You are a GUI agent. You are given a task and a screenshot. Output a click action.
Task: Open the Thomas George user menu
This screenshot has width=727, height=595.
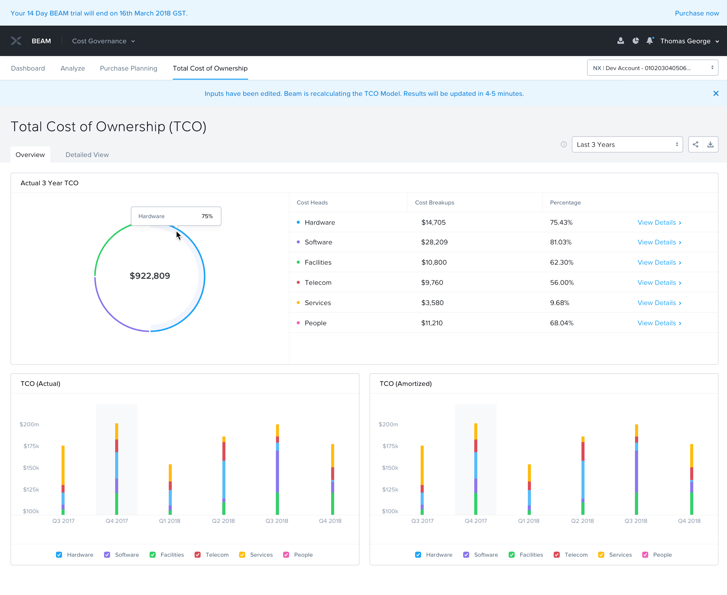pos(688,41)
